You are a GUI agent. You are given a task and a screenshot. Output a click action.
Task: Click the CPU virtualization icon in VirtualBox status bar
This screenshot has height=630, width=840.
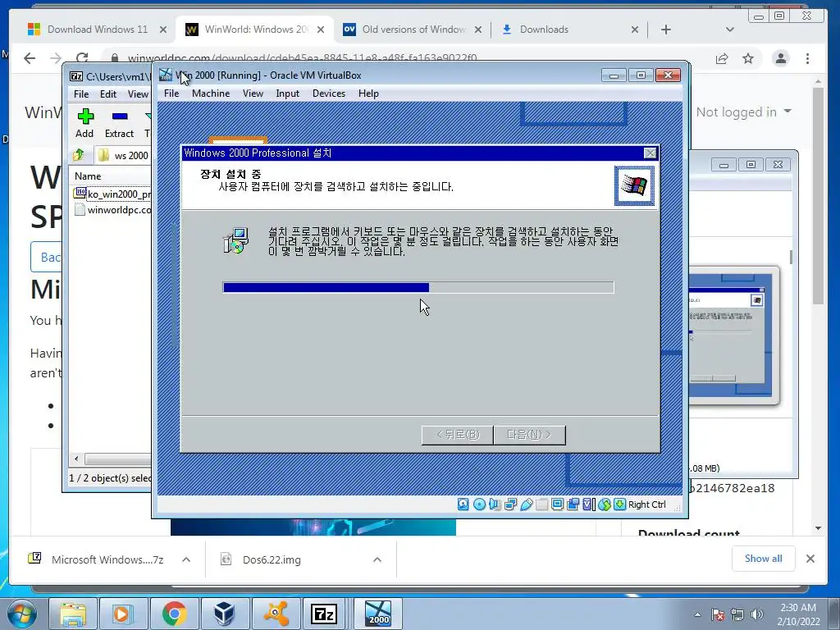point(589,504)
